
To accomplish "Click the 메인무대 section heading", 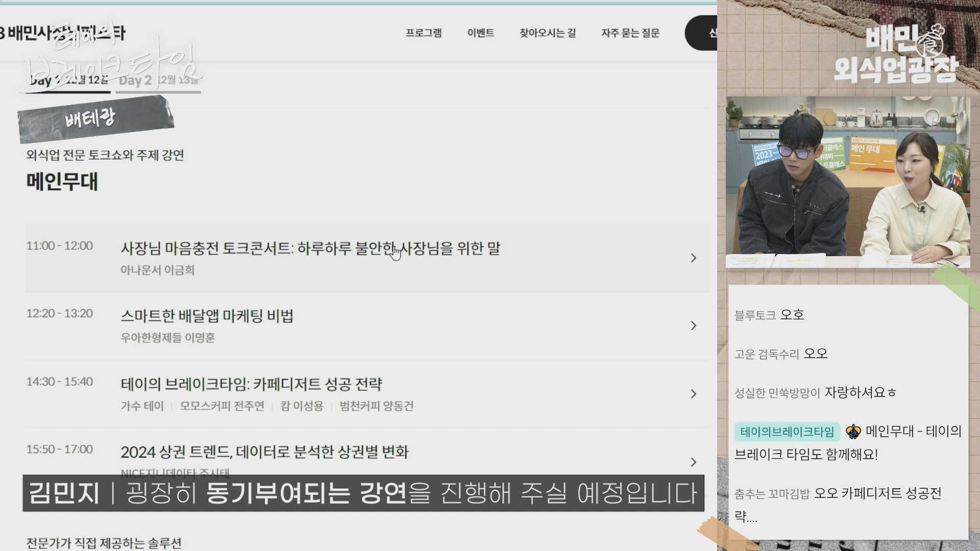I will (62, 182).
